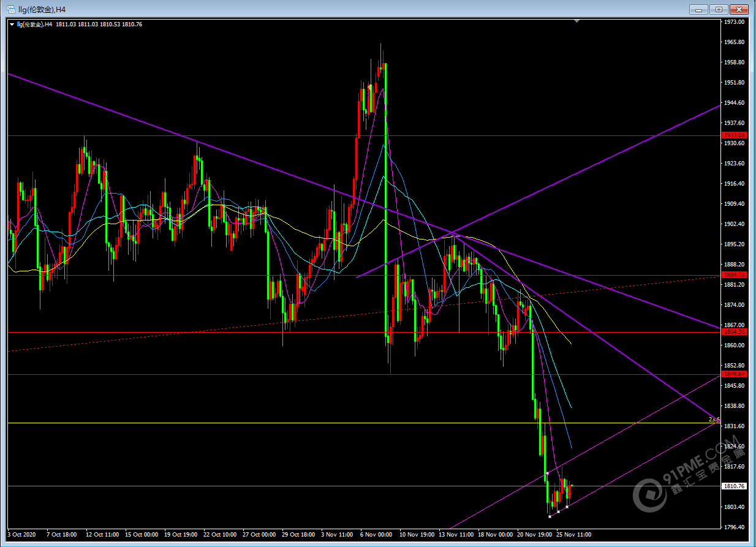Click the 91PME watermark logo

coord(649,493)
